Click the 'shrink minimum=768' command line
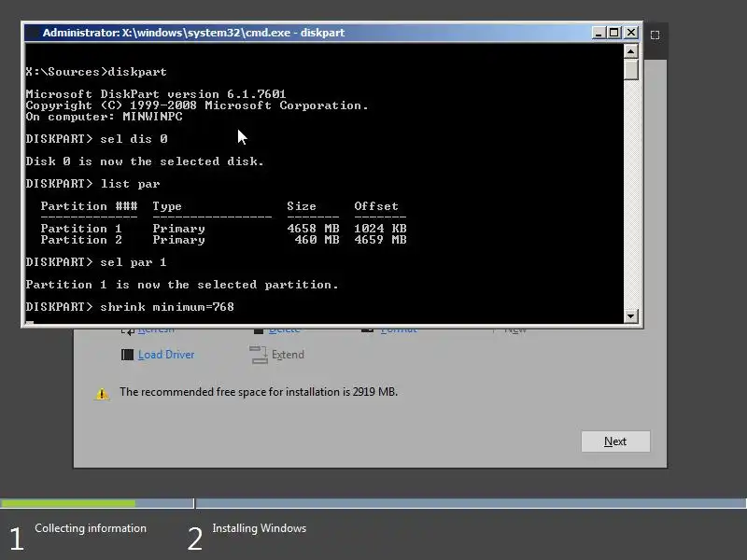 tap(130, 307)
